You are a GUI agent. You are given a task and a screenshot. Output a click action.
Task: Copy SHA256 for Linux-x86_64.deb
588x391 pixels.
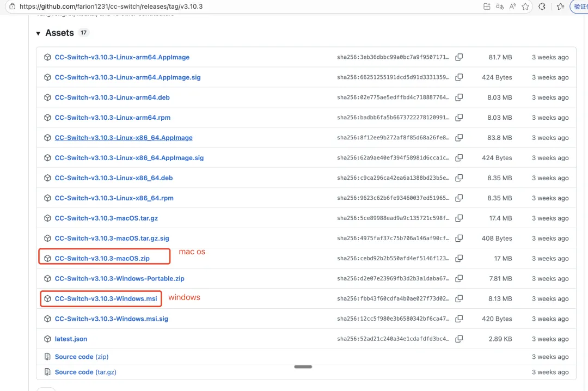click(x=459, y=178)
